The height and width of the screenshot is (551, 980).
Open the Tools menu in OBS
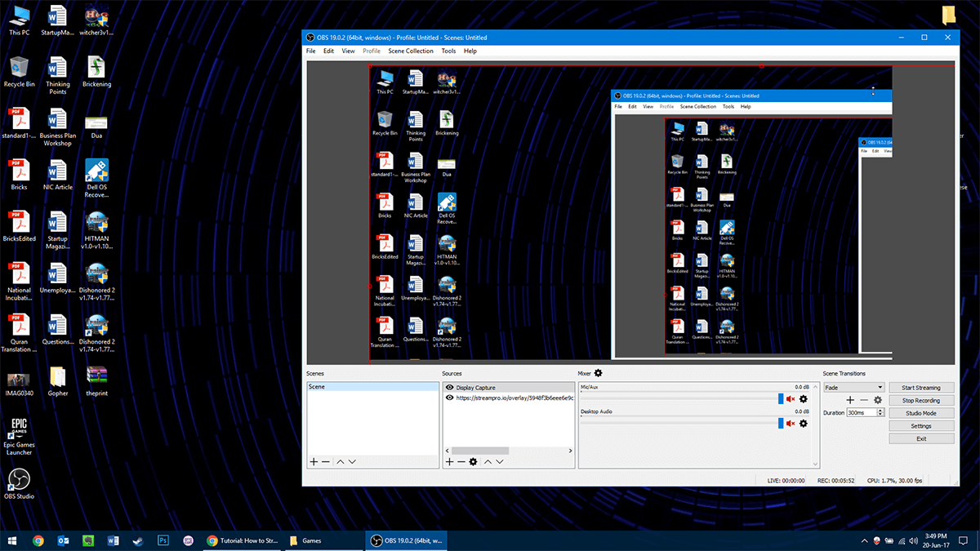448,51
